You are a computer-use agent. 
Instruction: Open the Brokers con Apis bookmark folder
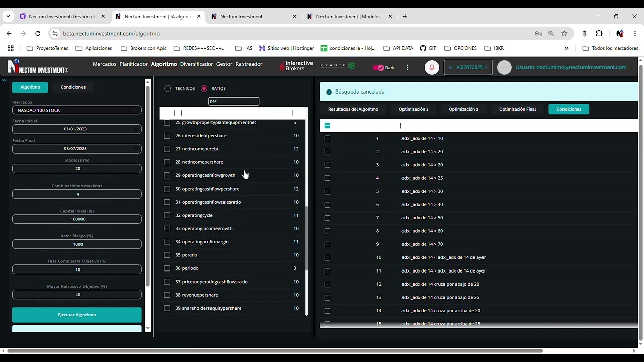143,48
